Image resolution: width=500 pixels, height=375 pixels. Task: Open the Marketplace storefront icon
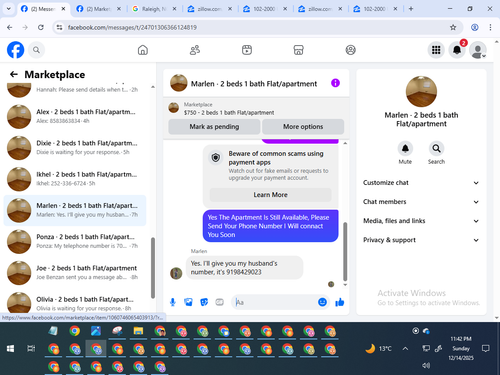[298, 50]
